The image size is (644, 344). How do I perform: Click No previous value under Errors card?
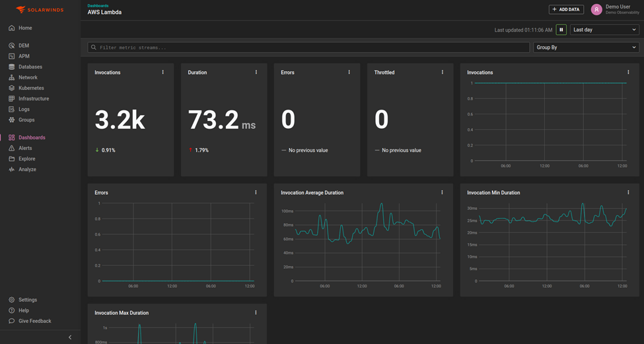point(308,151)
